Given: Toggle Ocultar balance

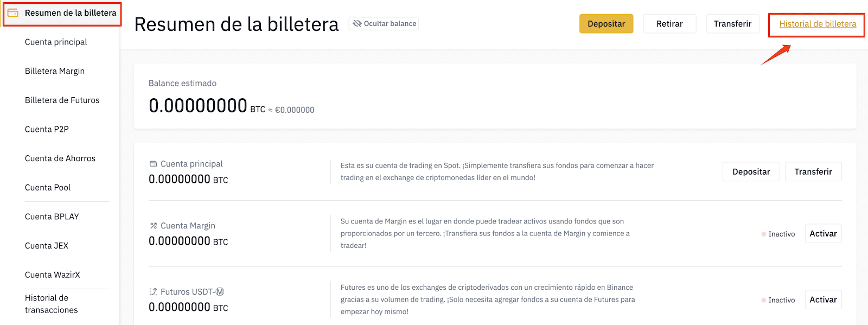Looking at the screenshot, I should coord(384,23).
